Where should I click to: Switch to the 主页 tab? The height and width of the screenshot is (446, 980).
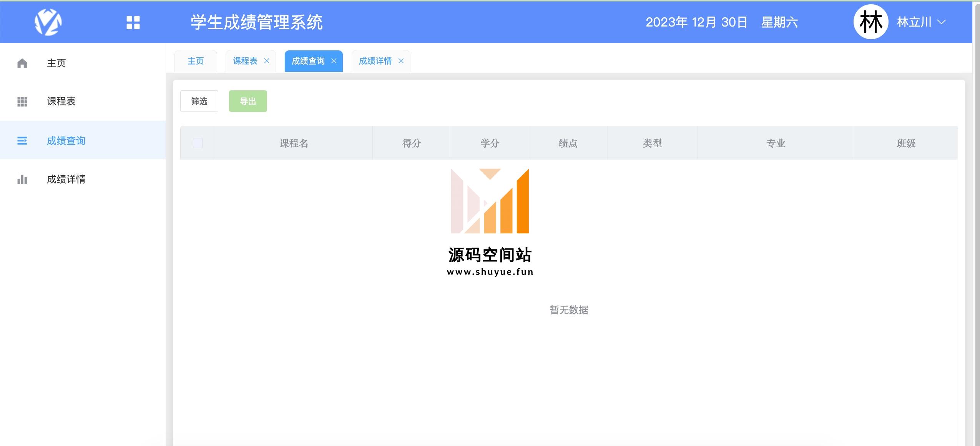click(196, 61)
